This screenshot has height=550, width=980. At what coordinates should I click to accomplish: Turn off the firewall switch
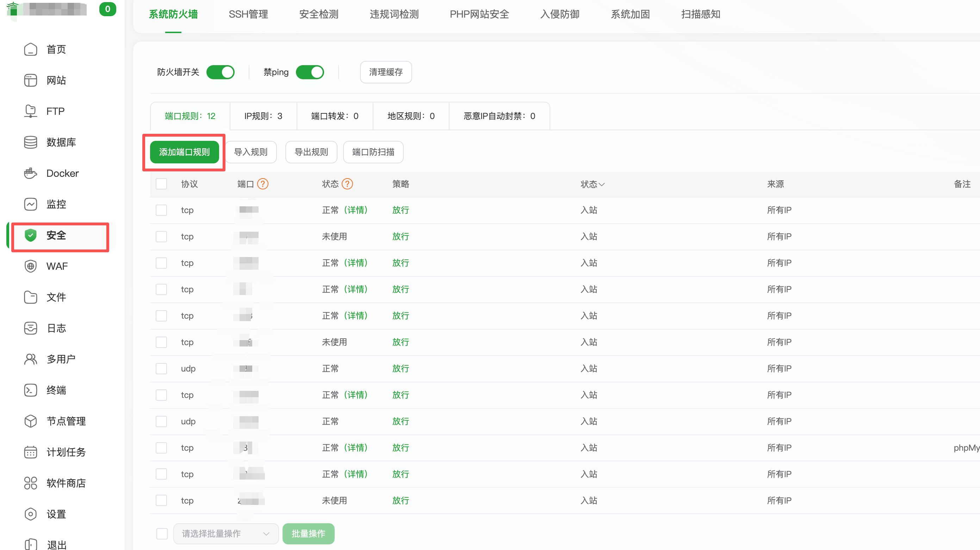(220, 72)
